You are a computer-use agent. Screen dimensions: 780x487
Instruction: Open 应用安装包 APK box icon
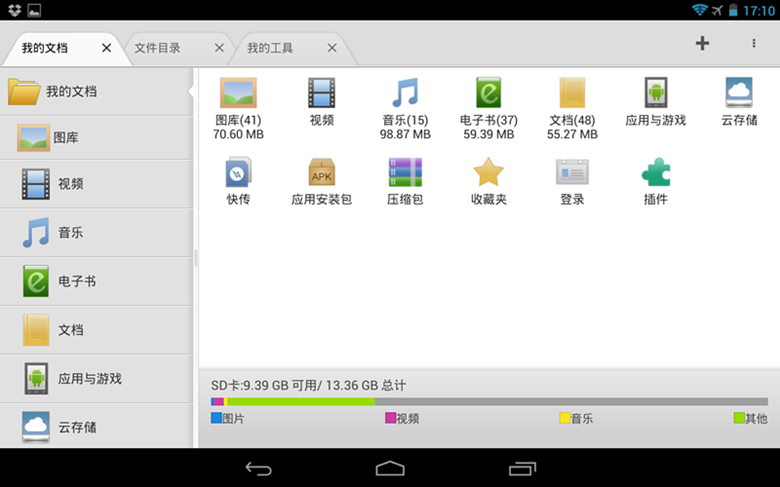pos(321,173)
